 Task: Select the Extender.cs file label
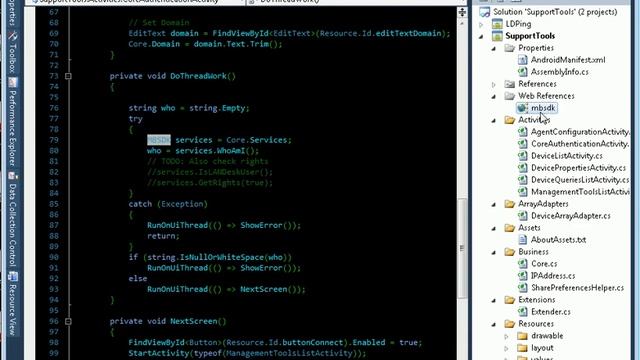(551, 312)
